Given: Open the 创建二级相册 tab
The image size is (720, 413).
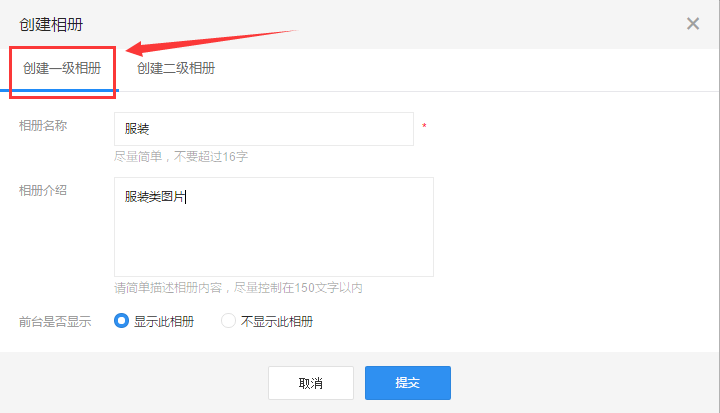Looking at the screenshot, I should coord(176,69).
